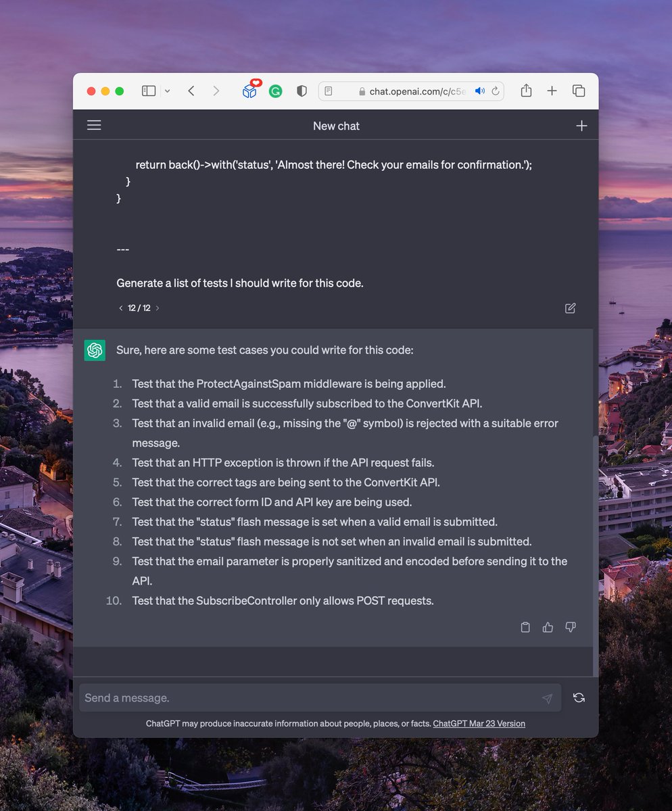Open the ChatGPT Mar 23 Version link
The height and width of the screenshot is (811, 672).
pyautogui.click(x=479, y=724)
